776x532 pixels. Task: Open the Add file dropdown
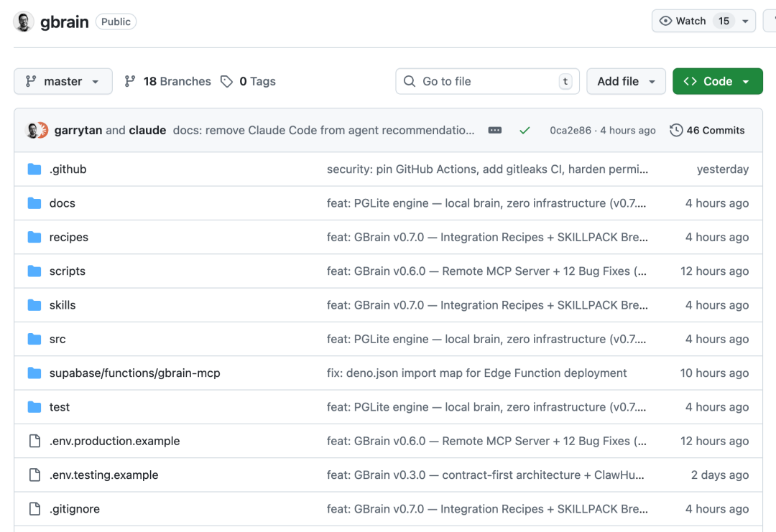(x=626, y=81)
